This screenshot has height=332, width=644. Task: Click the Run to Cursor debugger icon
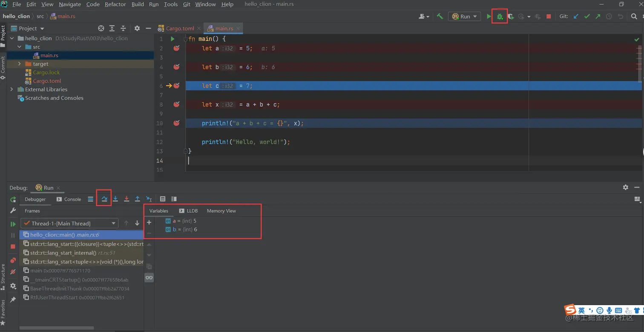click(149, 199)
